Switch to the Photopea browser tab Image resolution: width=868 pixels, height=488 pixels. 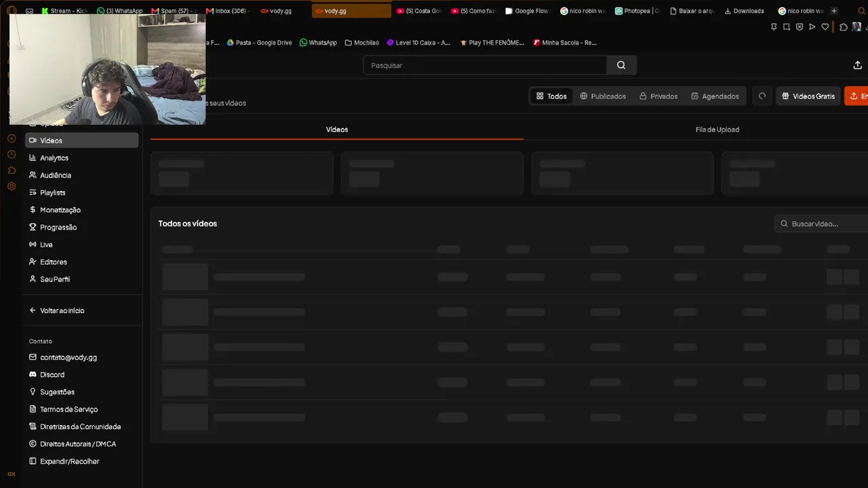(x=637, y=11)
